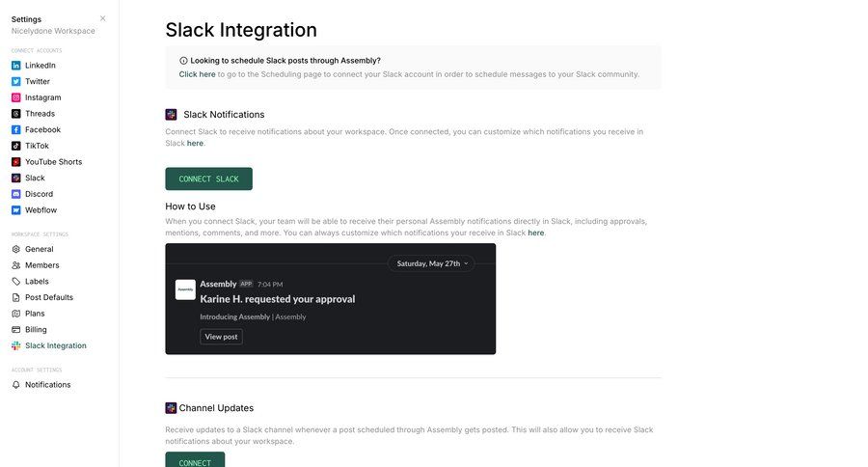Viewport: 868px width, 467px height.
Task: Click the Members people icon
Action: coord(16,265)
